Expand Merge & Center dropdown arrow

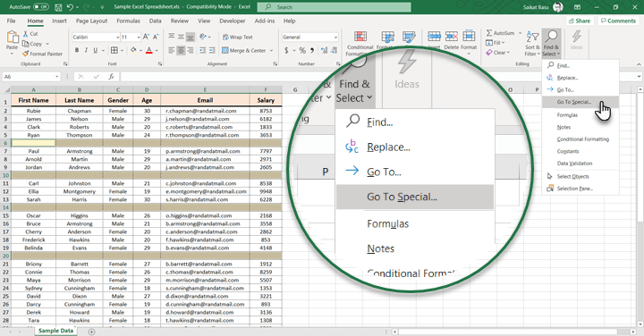pos(272,50)
